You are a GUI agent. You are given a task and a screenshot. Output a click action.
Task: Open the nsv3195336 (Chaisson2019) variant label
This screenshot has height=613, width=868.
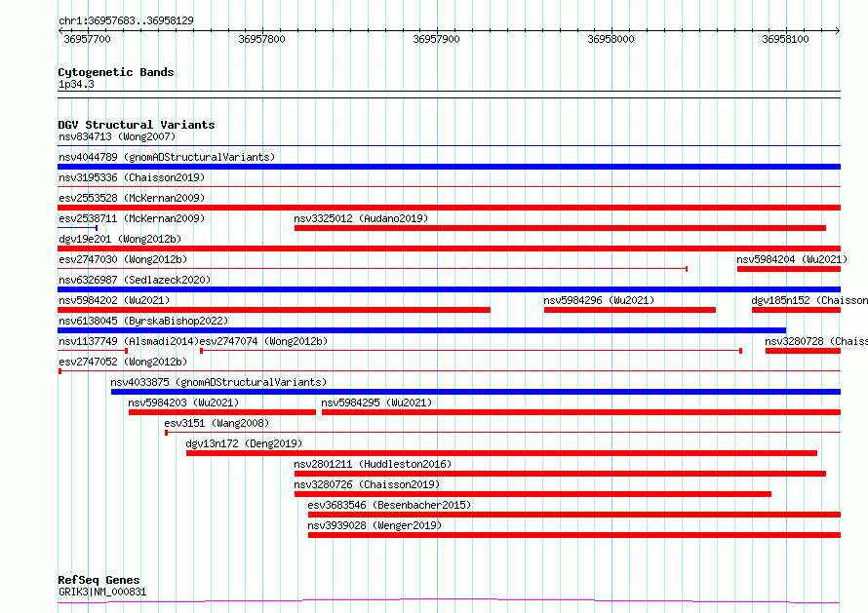(x=132, y=177)
